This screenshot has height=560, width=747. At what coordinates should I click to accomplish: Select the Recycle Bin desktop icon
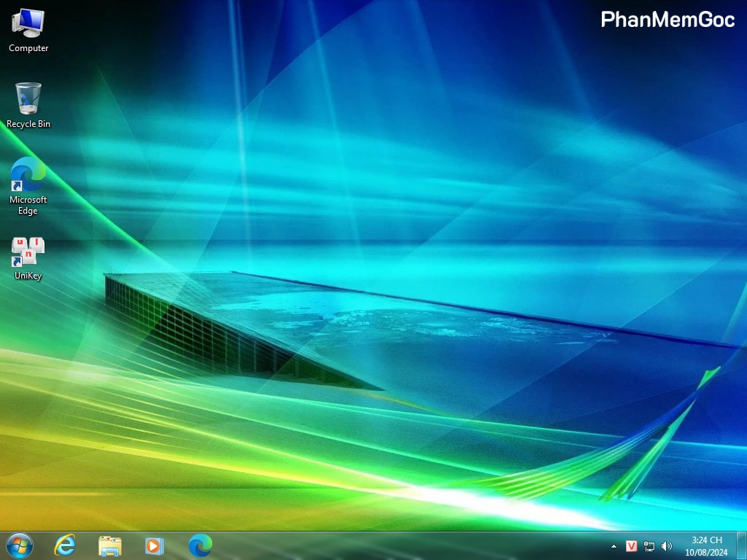point(28,98)
